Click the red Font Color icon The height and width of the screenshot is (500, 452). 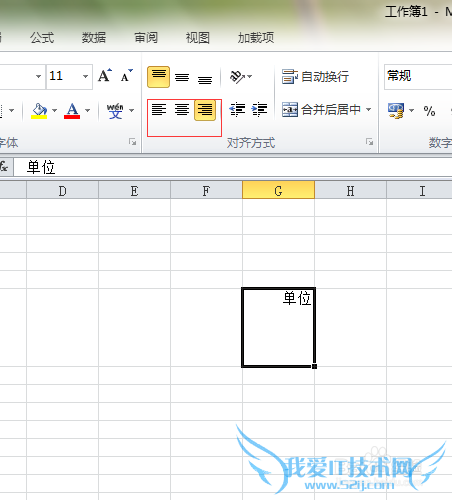[x=72, y=110]
